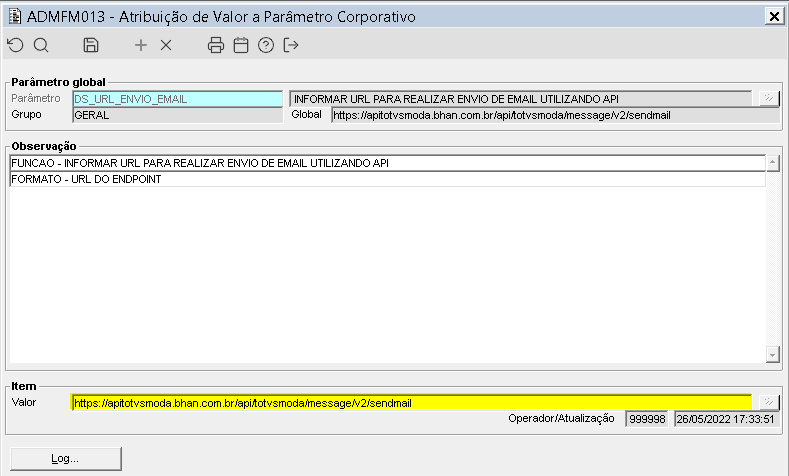This screenshot has width=789, height=476.
Task: Click the Global URL field
Action: [556, 115]
